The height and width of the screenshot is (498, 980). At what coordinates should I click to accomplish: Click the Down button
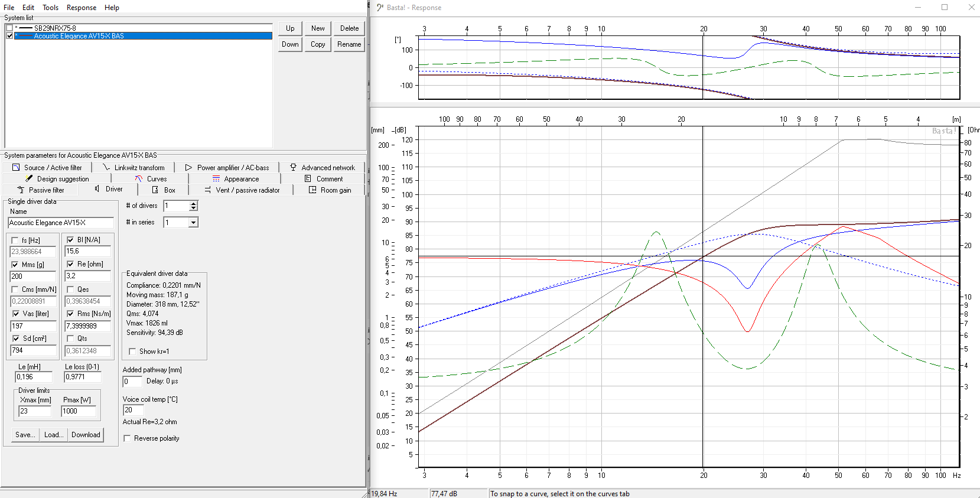click(x=290, y=44)
